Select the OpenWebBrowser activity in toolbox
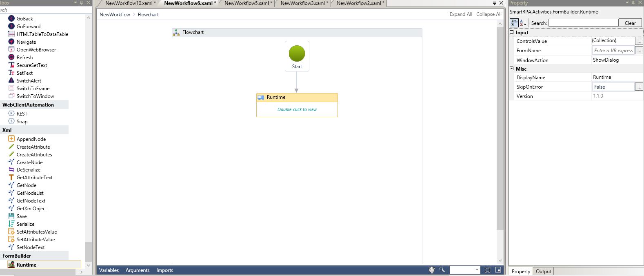Image resolution: width=644 pixels, height=276 pixels. 36,50
